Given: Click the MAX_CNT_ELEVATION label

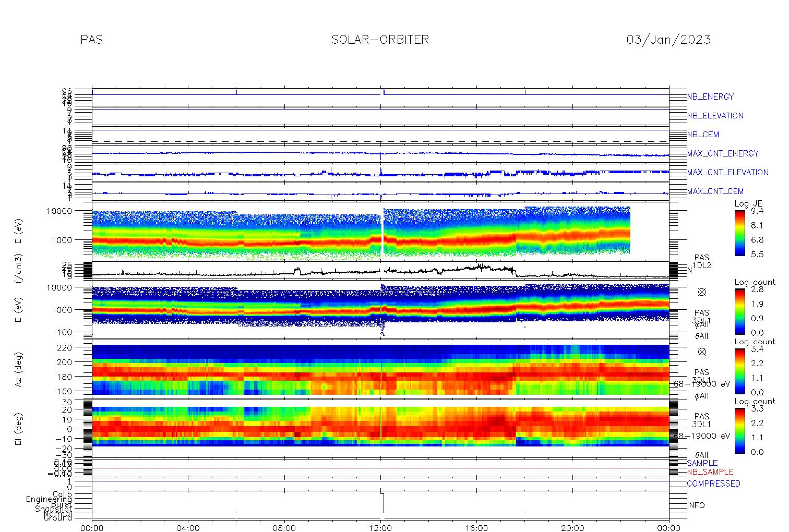Looking at the screenshot, I should click(727, 172).
